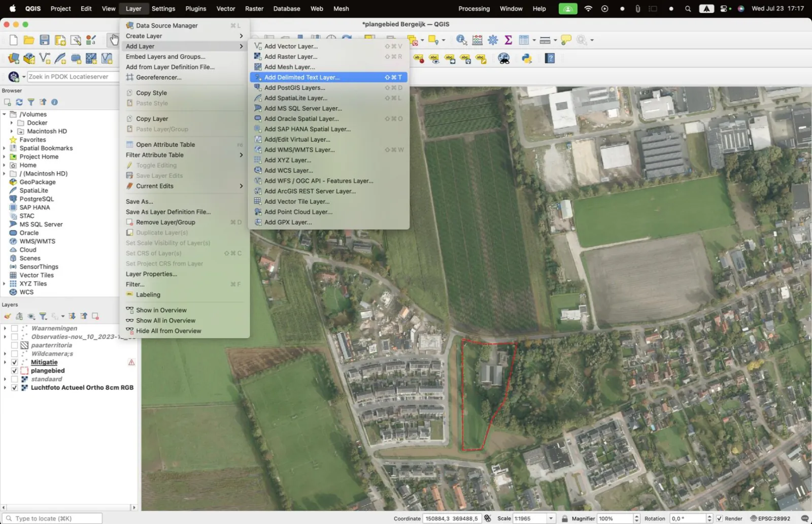Screen dimensions: 812x524
Task: Open the Field Calculator icon
Action: coord(477,40)
